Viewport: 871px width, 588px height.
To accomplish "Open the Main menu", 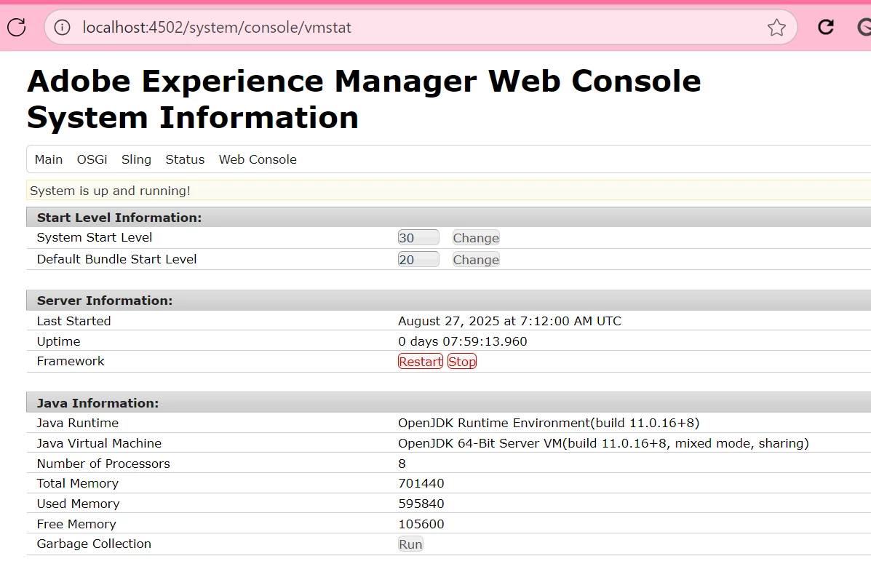I will tap(48, 159).
